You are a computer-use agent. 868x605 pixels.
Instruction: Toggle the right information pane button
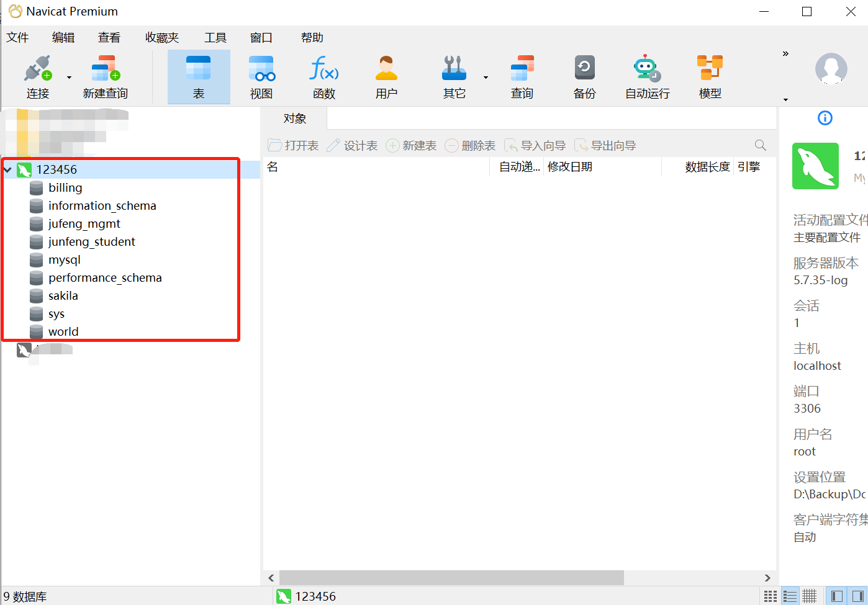click(857, 596)
